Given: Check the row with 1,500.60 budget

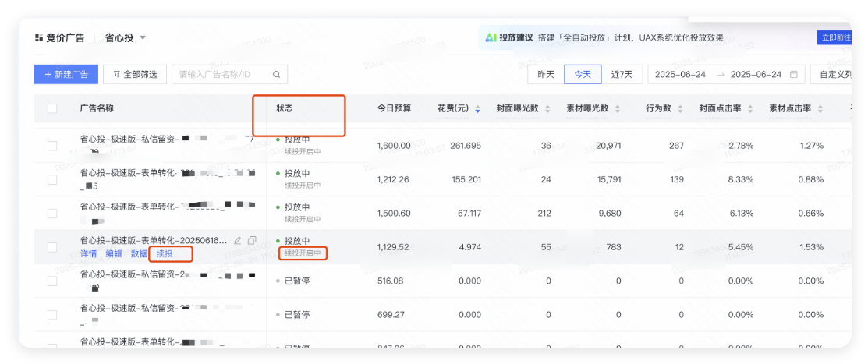Looking at the screenshot, I should click(x=52, y=214).
